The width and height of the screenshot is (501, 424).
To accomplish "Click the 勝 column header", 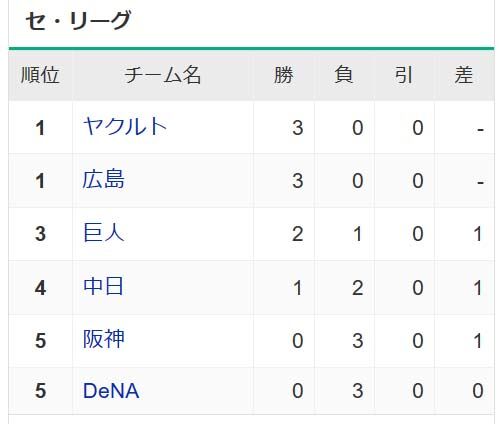I will pyautogui.click(x=284, y=75).
